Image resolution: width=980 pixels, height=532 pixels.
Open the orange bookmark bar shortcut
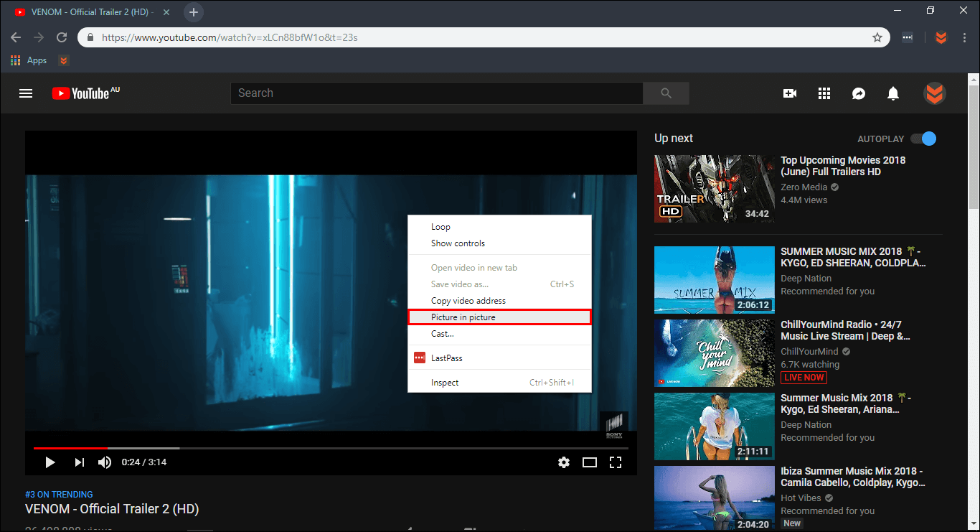[x=64, y=61]
